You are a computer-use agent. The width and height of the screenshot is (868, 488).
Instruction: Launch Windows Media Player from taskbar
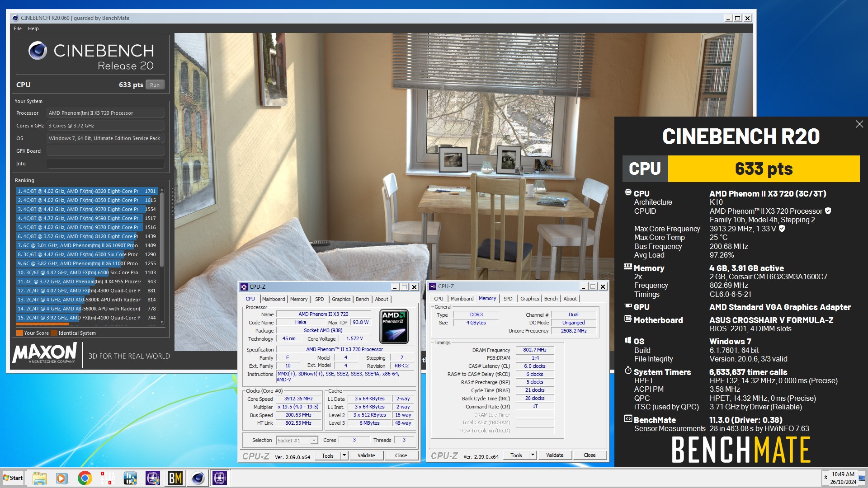(62, 478)
